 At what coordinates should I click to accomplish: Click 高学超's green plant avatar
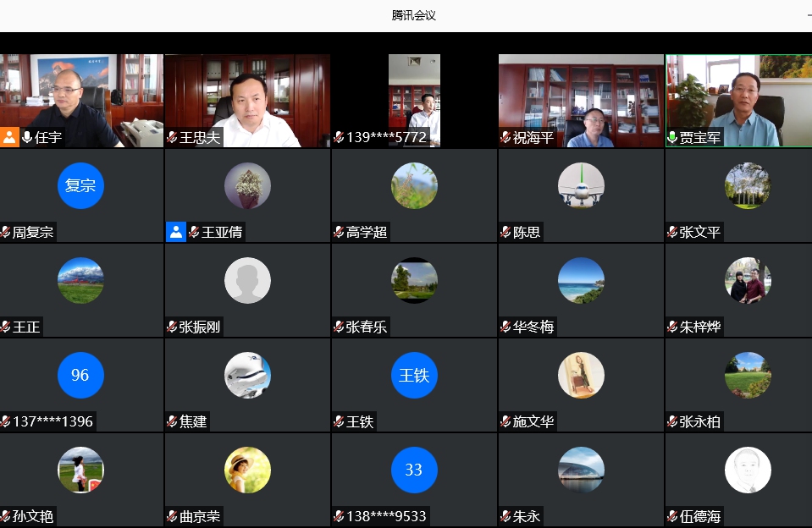click(414, 185)
